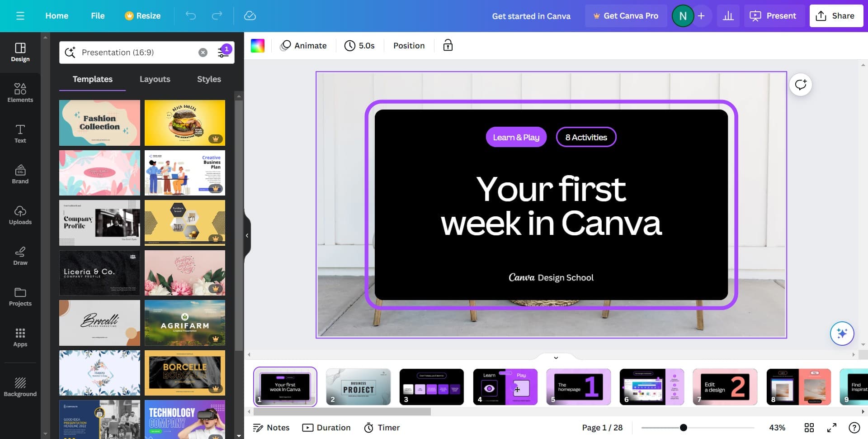Open the search filter options

(x=224, y=52)
